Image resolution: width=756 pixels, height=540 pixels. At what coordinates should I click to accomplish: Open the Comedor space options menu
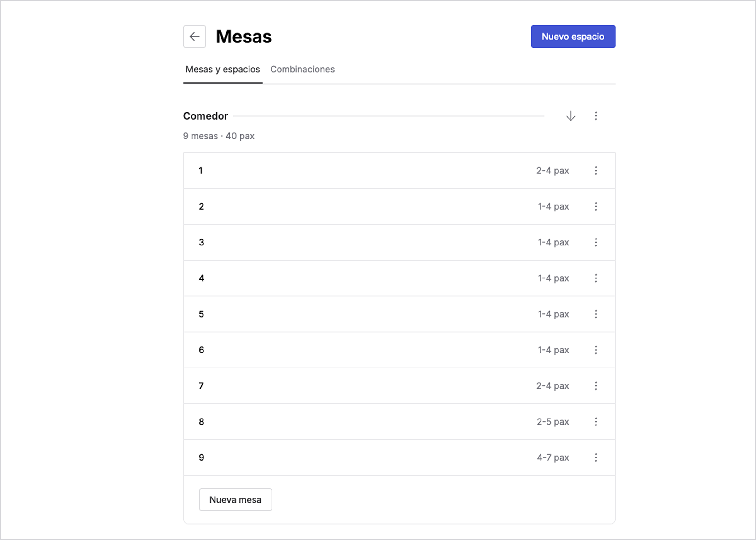(596, 116)
